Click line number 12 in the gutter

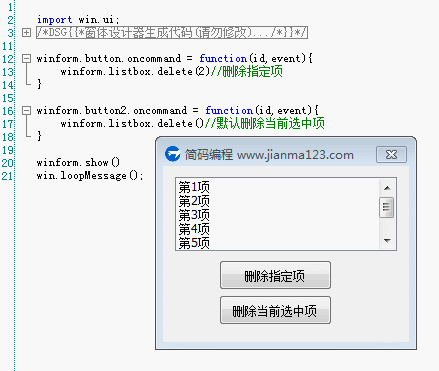7,59
